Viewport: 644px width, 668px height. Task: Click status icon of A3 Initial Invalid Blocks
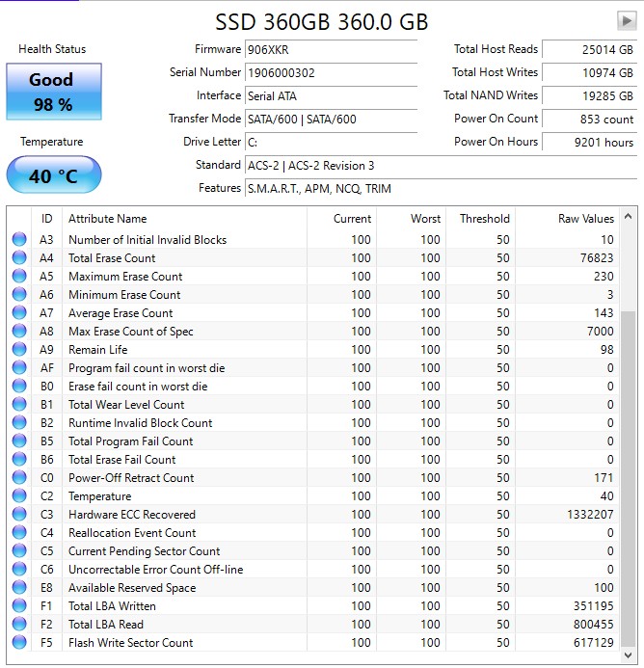tap(19, 239)
